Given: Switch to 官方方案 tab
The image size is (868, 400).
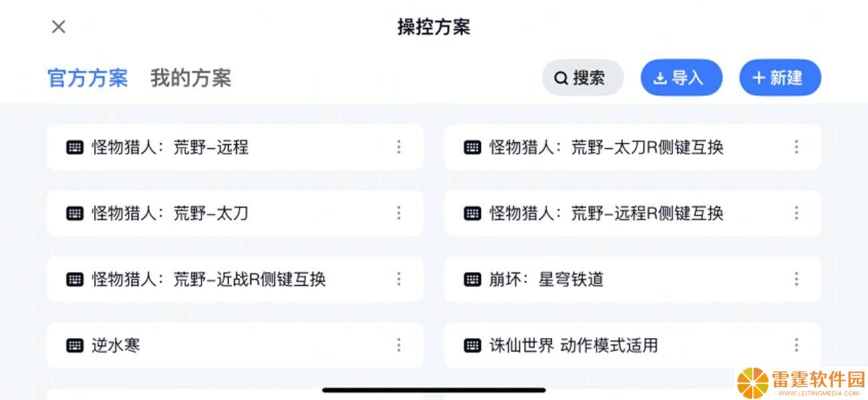Looking at the screenshot, I should point(88,78).
